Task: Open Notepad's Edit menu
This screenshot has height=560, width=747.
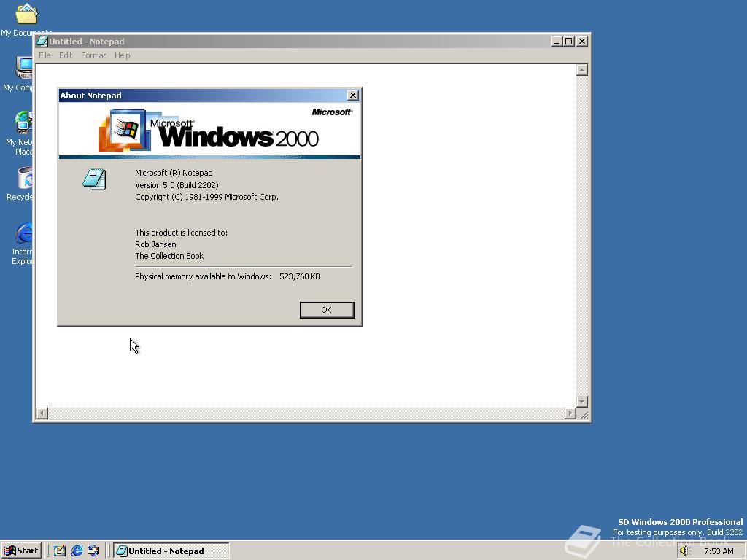Action: click(x=66, y=55)
